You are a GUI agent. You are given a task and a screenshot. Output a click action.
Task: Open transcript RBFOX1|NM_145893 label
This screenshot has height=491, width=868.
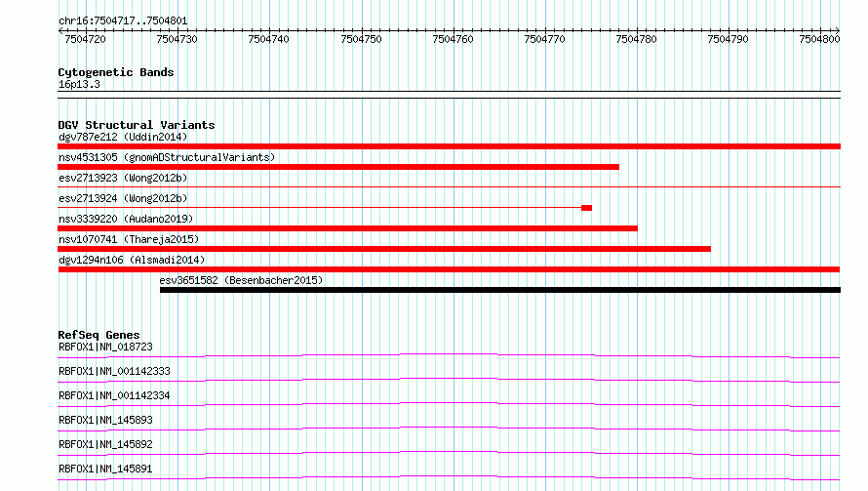pyautogui.click(x=105, y=420)
